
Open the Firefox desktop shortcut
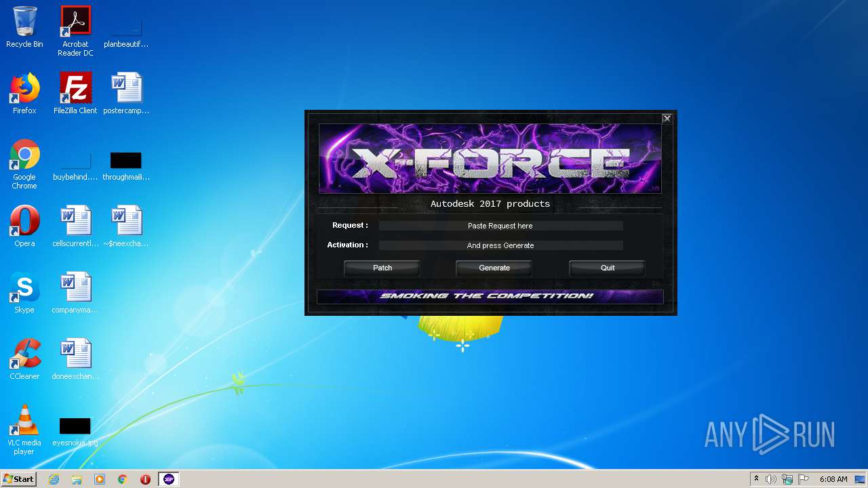(24, 94)
